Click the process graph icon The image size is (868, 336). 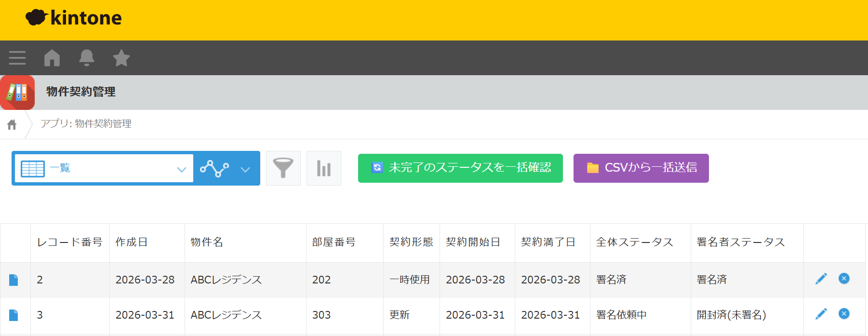[214, 168]
